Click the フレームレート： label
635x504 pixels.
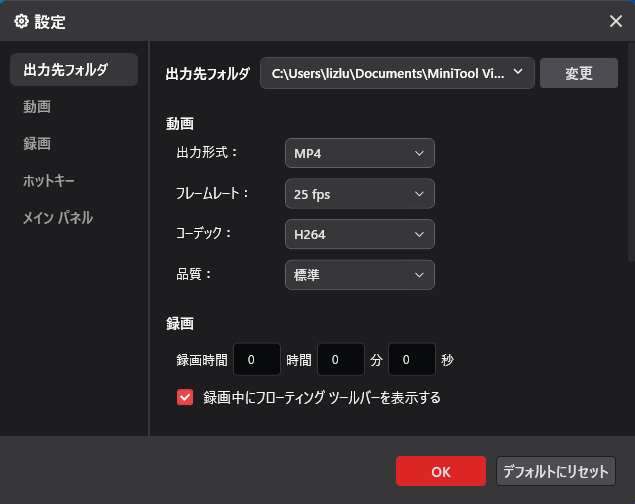click(x=212, y=193)
